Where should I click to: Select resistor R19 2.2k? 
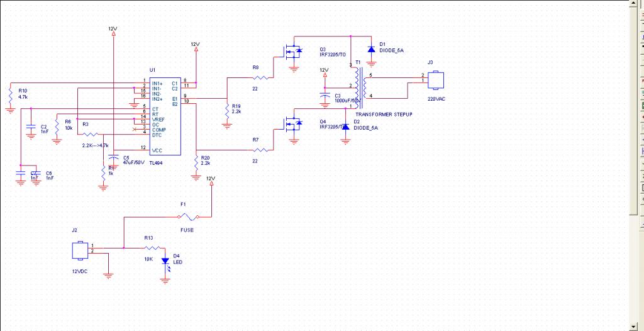tap(226, 110)
